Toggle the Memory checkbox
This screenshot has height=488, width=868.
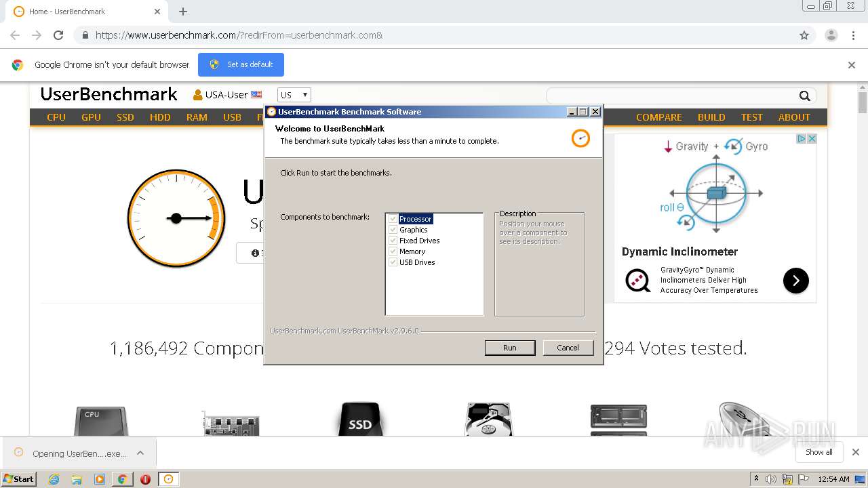coord(393,251)
